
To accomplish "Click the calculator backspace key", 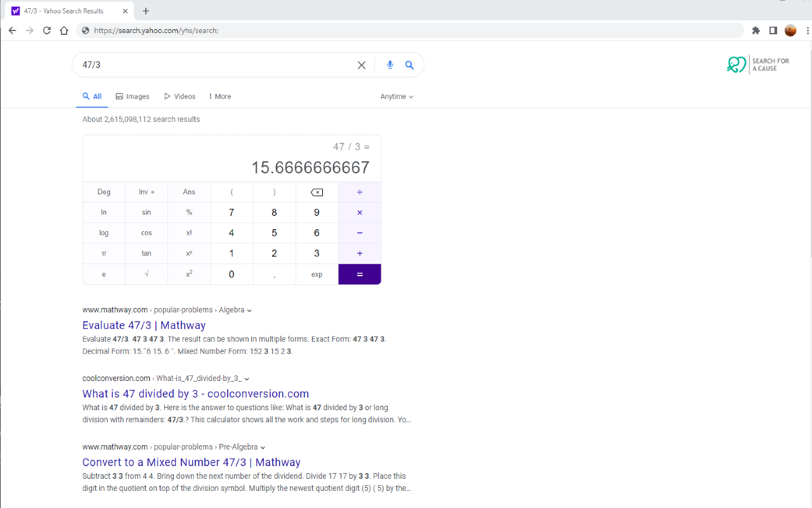I will (317, 192).
